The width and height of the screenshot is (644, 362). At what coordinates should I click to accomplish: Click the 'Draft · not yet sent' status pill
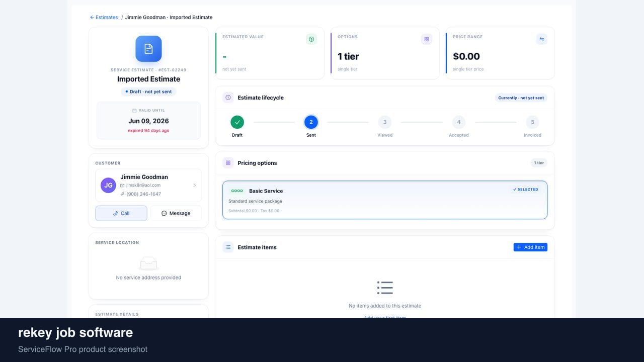pos(148,92)
